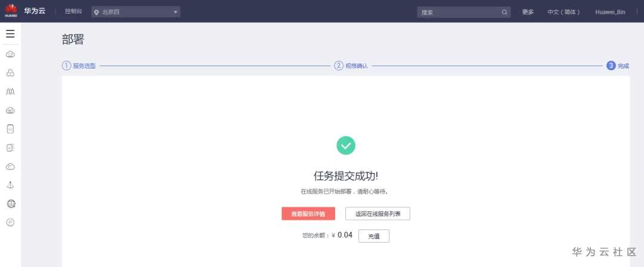The width and height of the screenshot is (644, 267).
Task: Select step 2 规格确认
Action: tap(351, 66)
